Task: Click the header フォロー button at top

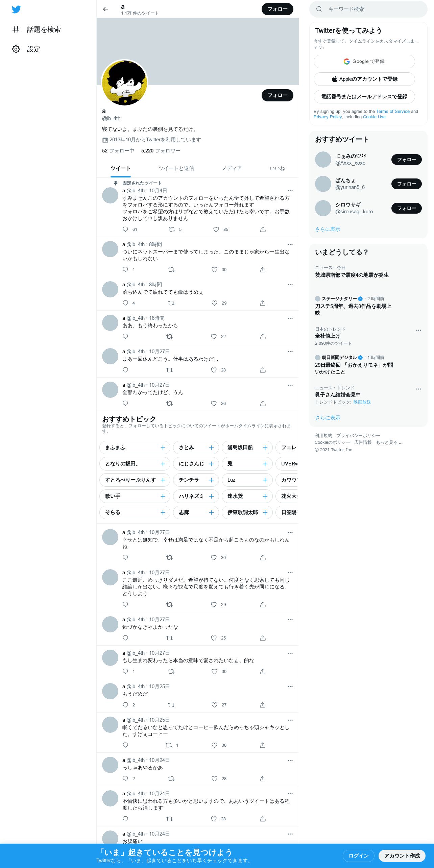Action: pos(278,9)
